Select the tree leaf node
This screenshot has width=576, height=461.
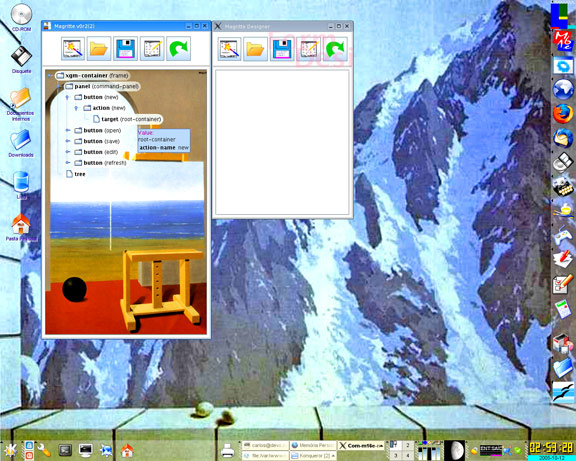[x=75, y=174]
